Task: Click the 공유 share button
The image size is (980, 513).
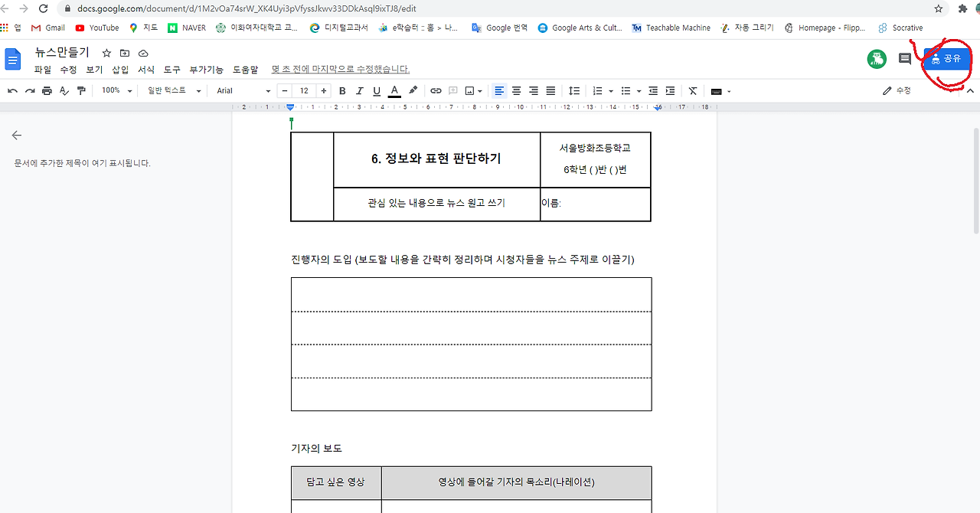Action: point(947,59)
